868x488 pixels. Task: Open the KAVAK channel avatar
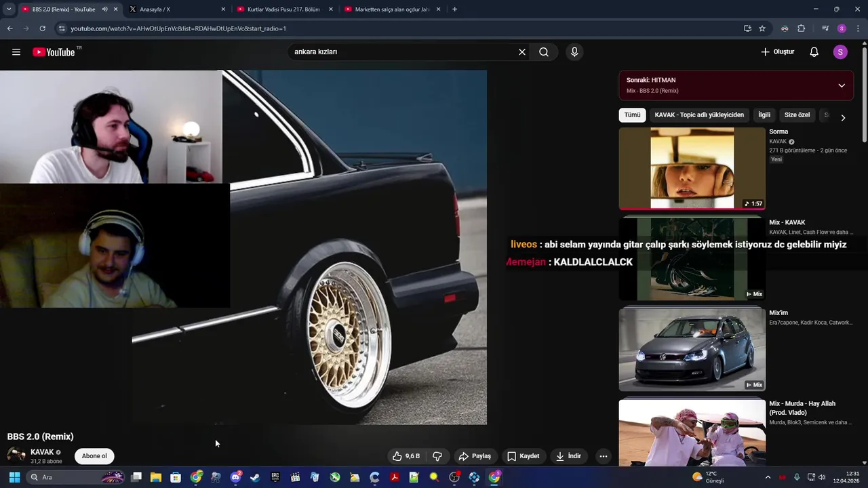16,455
